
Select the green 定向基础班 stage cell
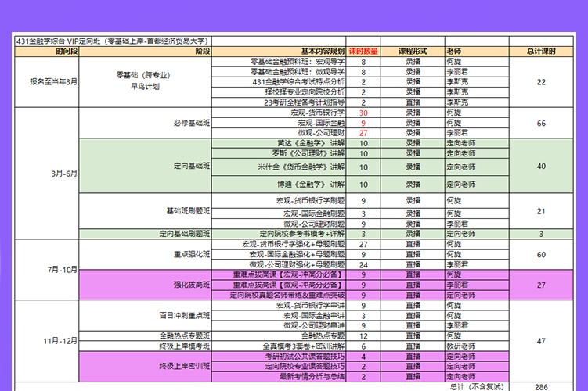click(x=191, y=166)
